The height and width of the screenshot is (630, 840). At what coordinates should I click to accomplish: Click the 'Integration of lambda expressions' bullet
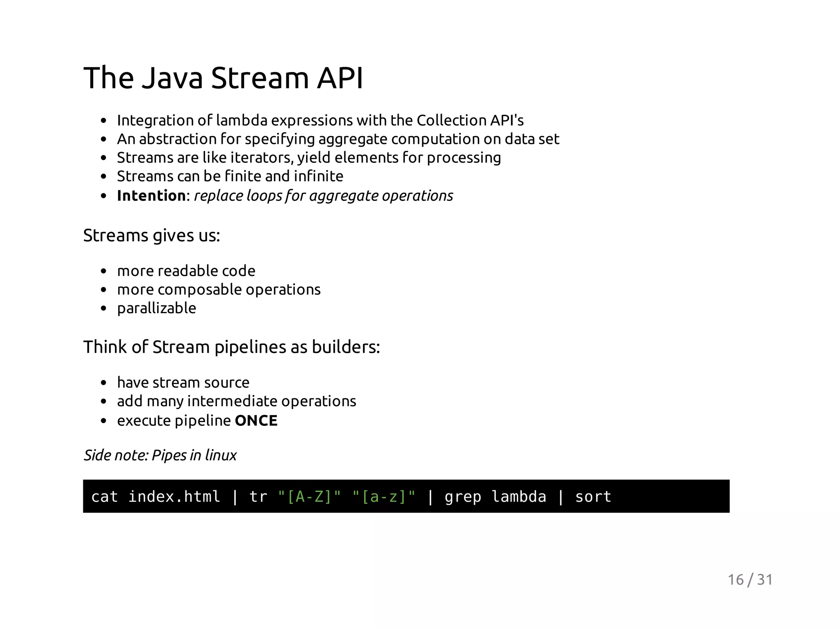pos(320,120)
